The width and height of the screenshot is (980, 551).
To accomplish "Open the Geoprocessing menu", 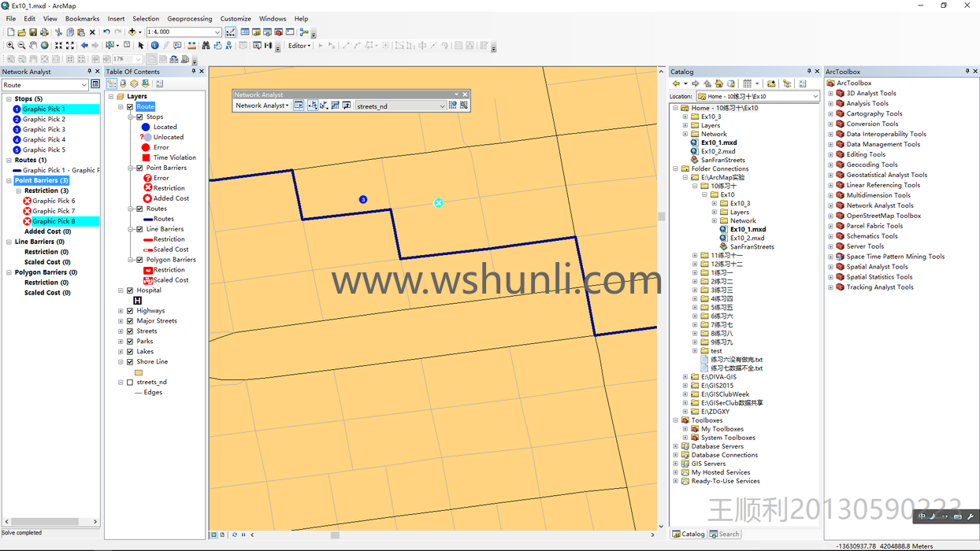I will 189,19.
